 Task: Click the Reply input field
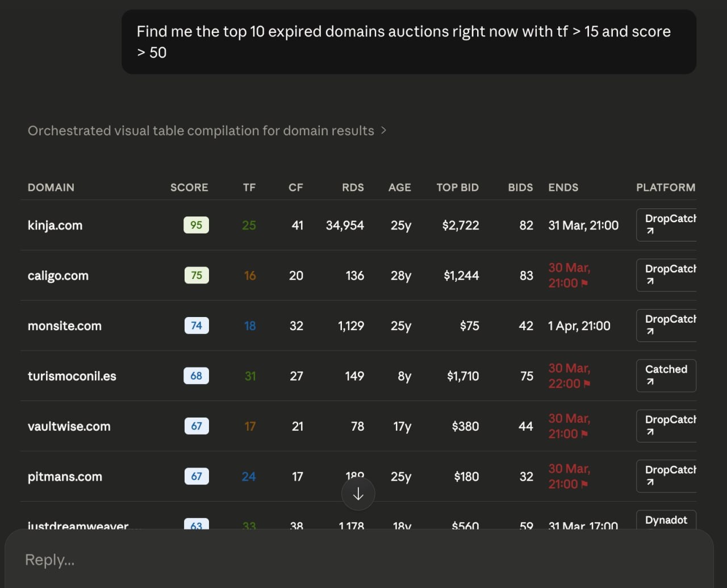(358, 560)
